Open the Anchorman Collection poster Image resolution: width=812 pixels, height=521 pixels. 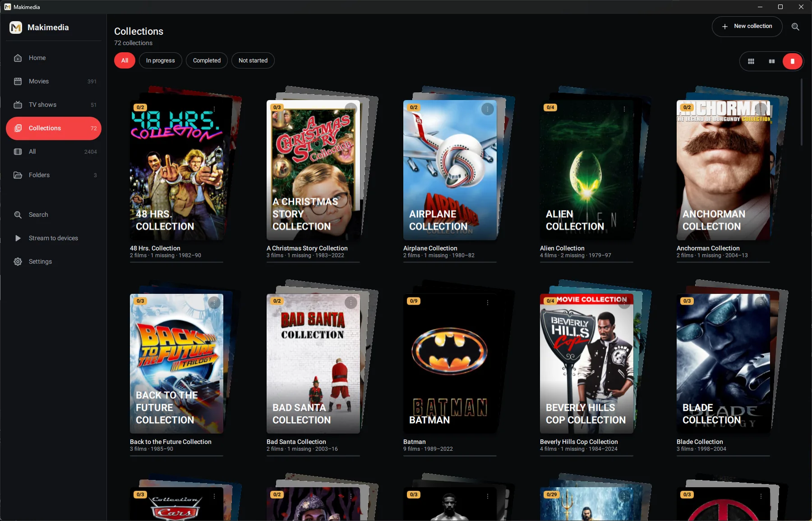point(723,170)
